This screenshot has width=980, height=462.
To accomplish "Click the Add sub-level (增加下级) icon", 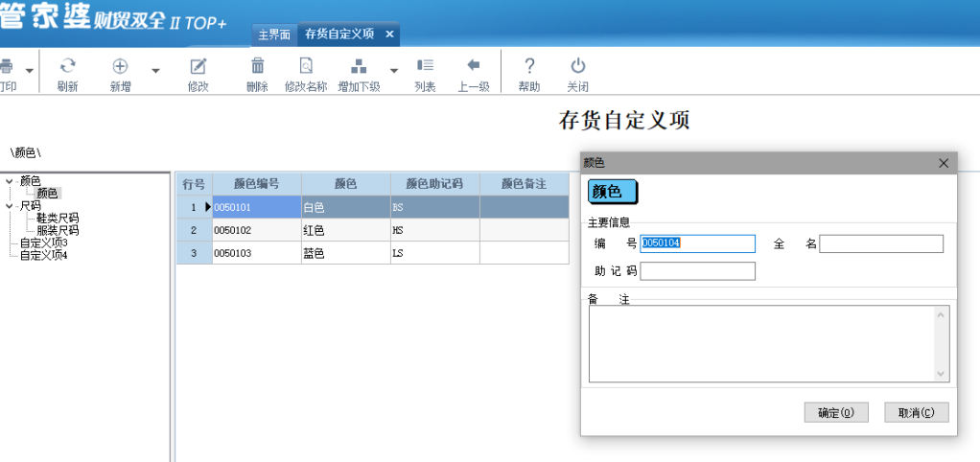I will (x=359, y=65).
